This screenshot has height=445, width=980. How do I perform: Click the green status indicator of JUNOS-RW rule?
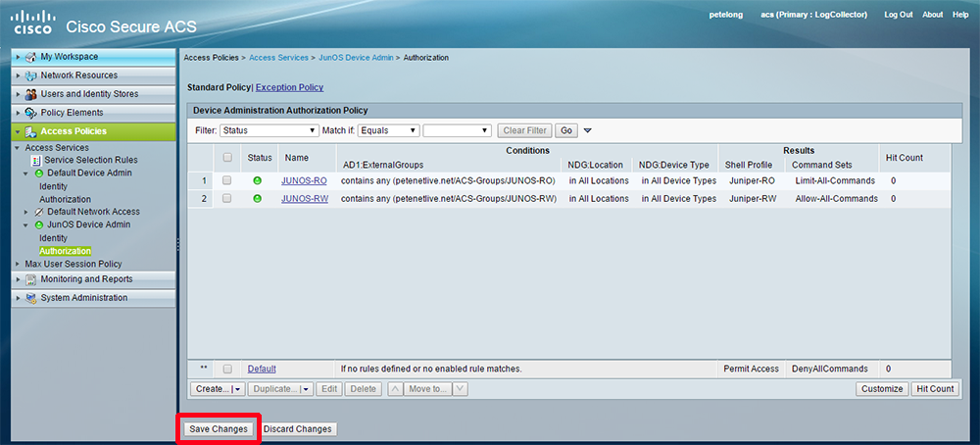coord(257,199)
